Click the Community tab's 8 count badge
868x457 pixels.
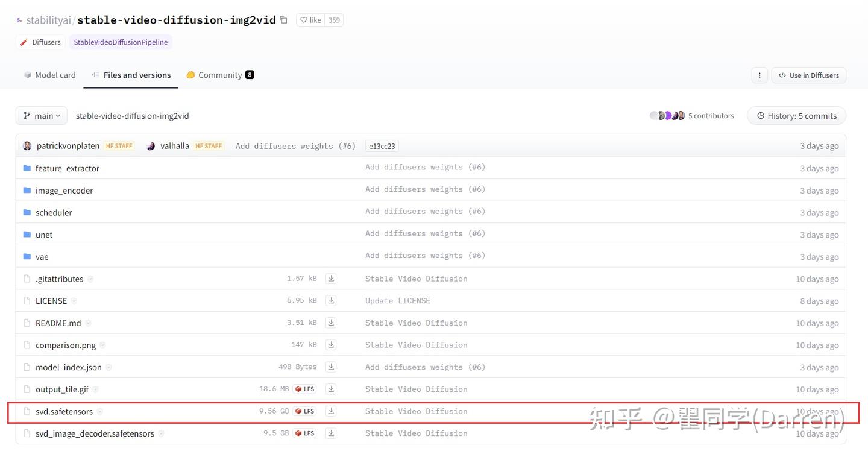[250, 75]
